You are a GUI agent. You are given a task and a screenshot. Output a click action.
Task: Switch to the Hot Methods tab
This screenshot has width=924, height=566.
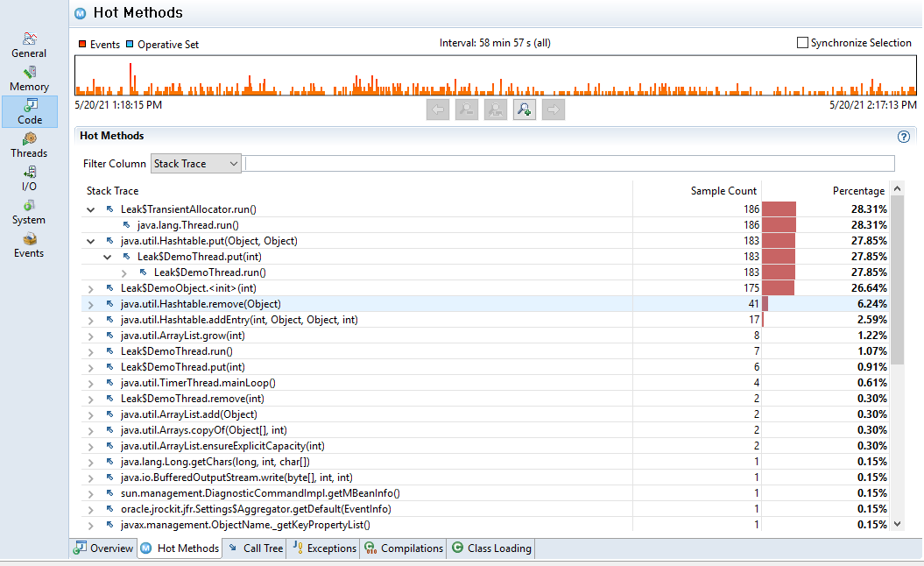coord(180,548)
